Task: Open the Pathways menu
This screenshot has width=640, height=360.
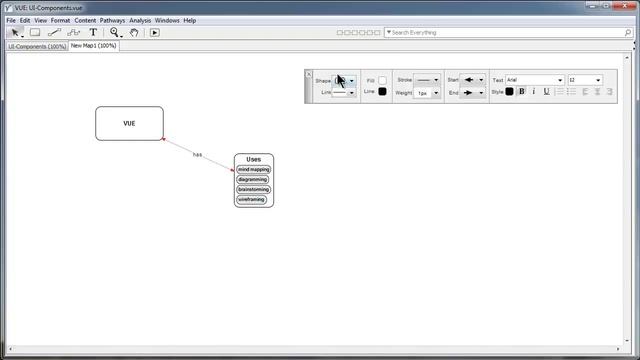Action: 112,20
